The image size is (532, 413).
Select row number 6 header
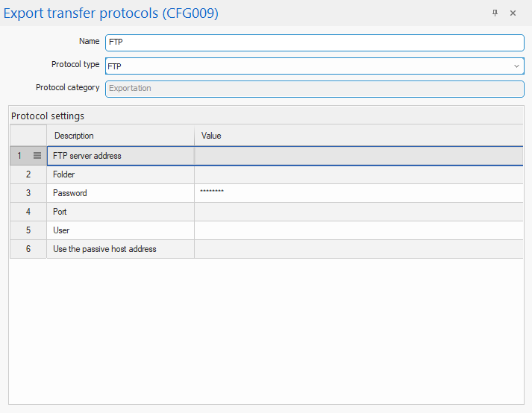pos(28,249)
